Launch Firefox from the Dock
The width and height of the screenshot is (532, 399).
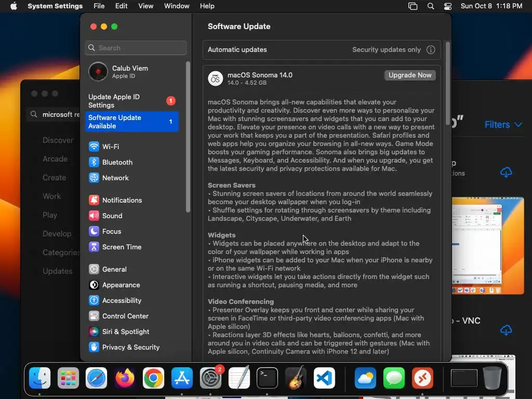pos(125,378)
